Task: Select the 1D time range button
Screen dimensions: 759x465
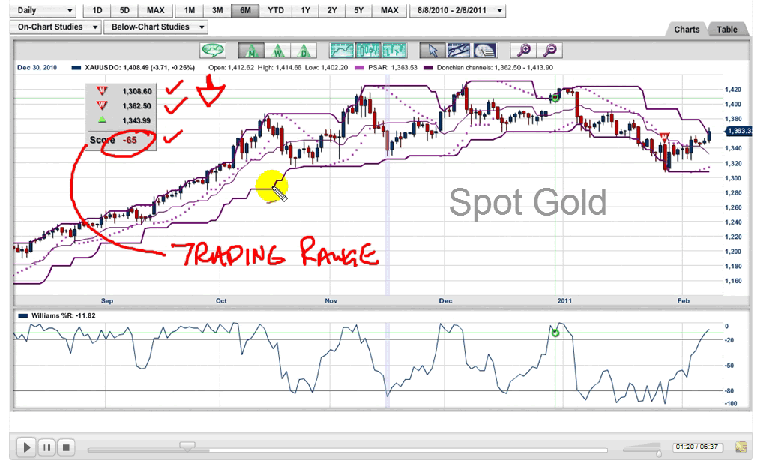Action: [x=97, y=10]
